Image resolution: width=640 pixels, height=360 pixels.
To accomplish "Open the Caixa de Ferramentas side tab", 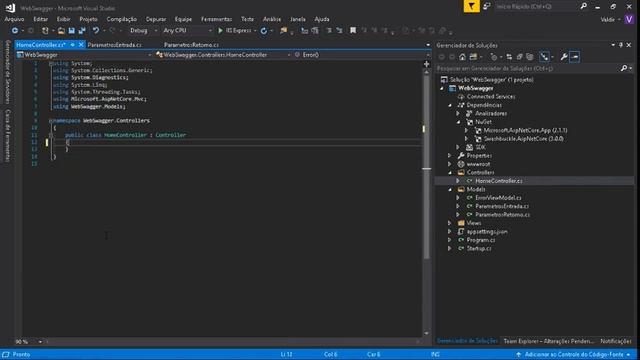I will [x=8, y=135].
